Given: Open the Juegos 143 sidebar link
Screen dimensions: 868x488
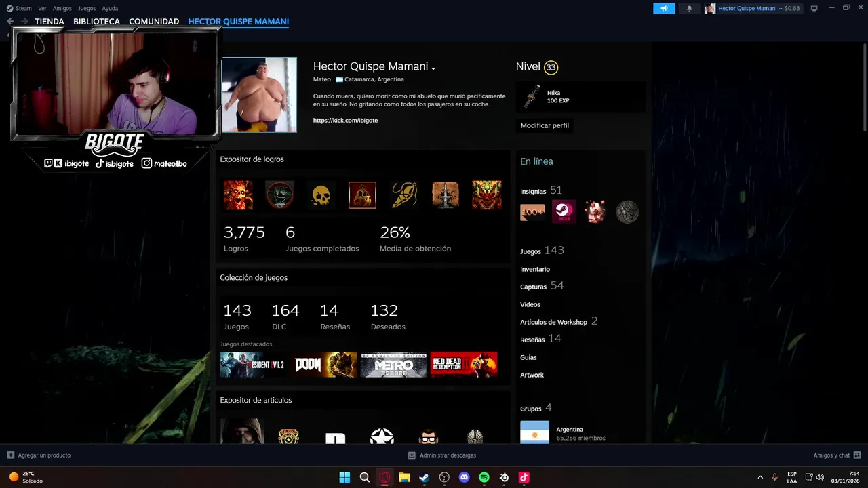Looking at the screenshot, I should (542, 251).
